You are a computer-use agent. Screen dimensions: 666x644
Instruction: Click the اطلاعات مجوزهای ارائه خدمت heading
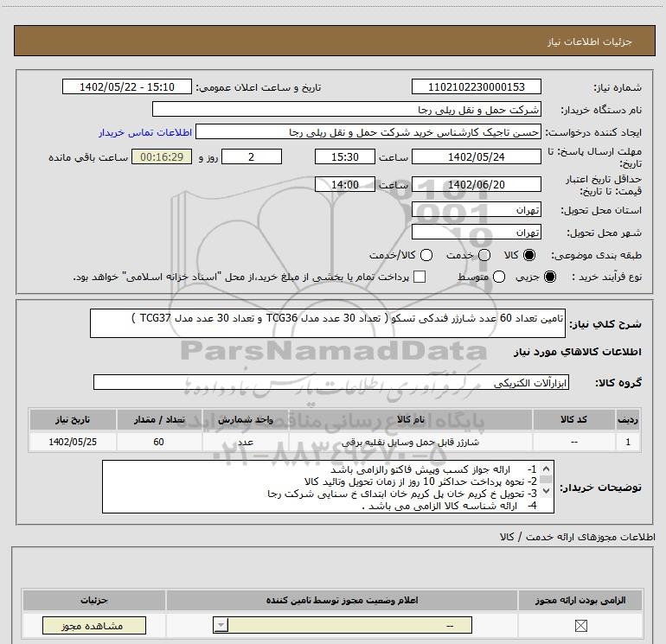coord(577,537)
